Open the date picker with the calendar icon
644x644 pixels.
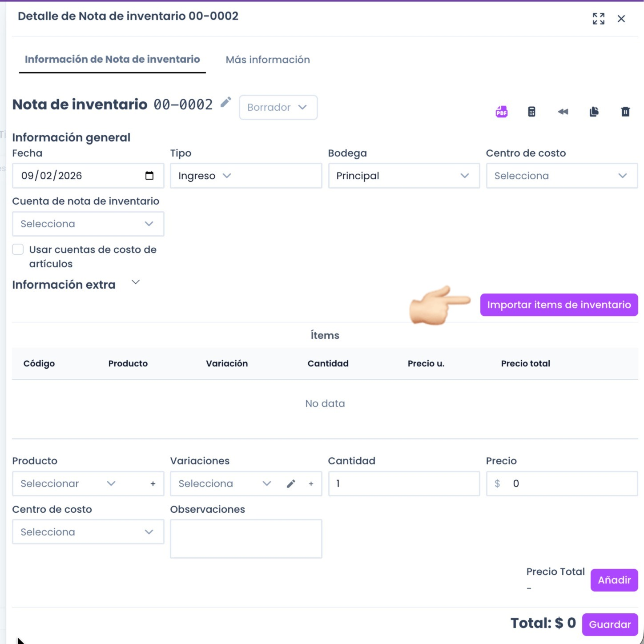[x=150, y=175]
